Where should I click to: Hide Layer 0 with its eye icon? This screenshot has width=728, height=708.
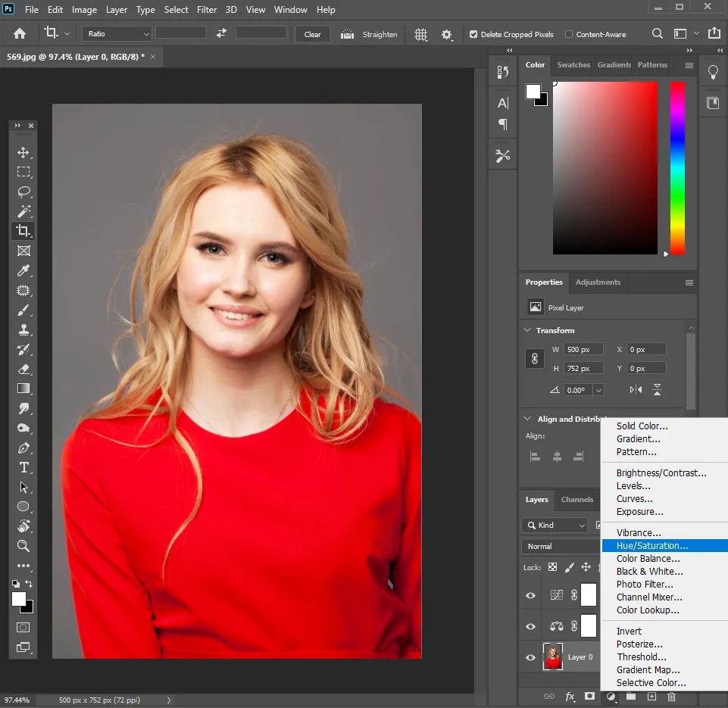pos(530,657)
